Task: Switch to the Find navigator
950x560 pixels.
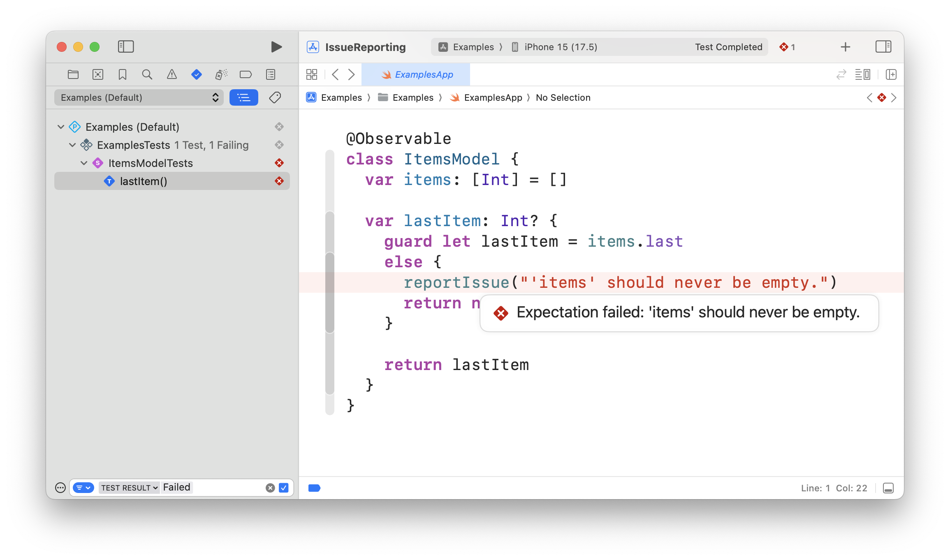Action: point(147,74)
